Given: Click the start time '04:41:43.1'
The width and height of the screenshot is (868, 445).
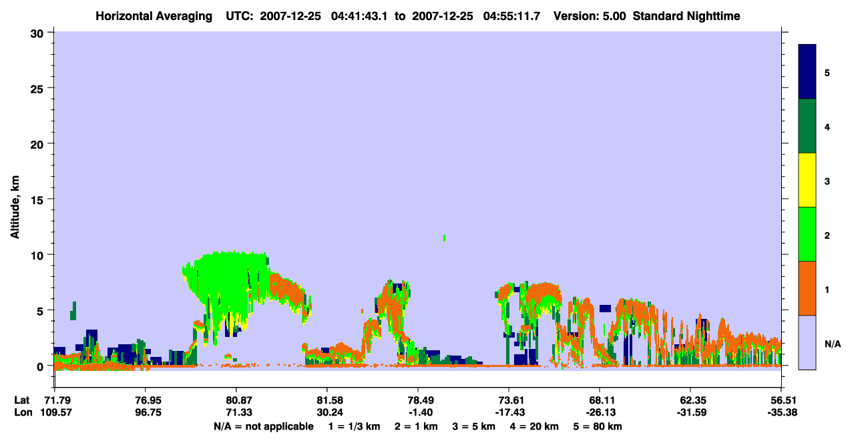Looking at the screenshot, I should (x=359, y=16).
